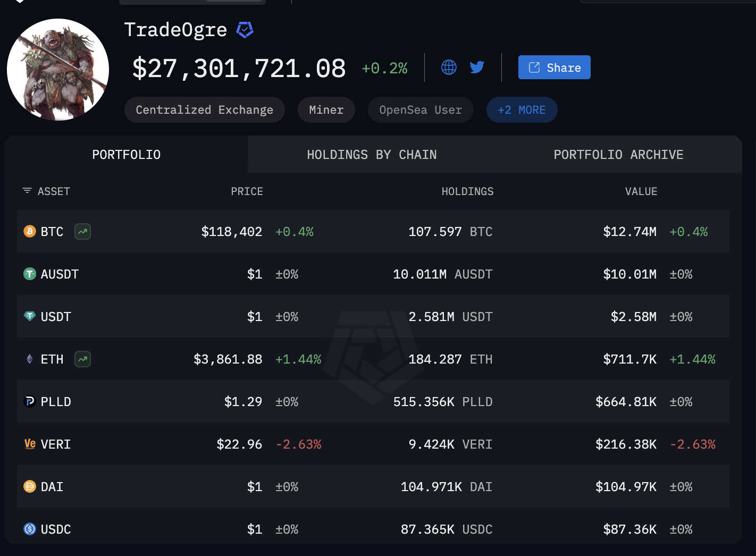Sort by the PRICE column header
This screenshot has height=556, width=756.
[247, 191]
